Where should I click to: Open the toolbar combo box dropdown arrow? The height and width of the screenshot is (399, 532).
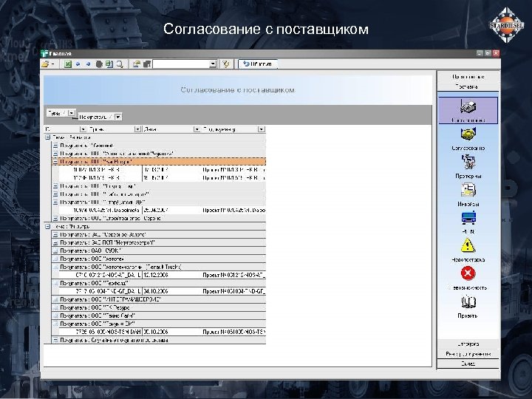[213, 64]
